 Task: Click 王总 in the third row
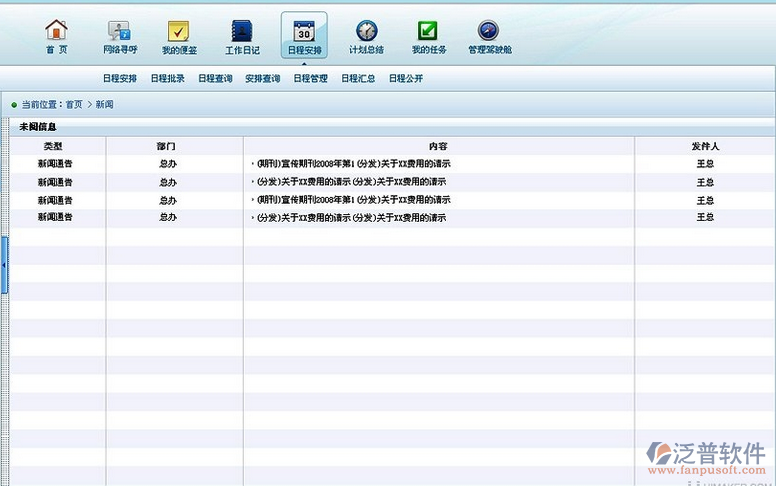(x=705, y=200)
